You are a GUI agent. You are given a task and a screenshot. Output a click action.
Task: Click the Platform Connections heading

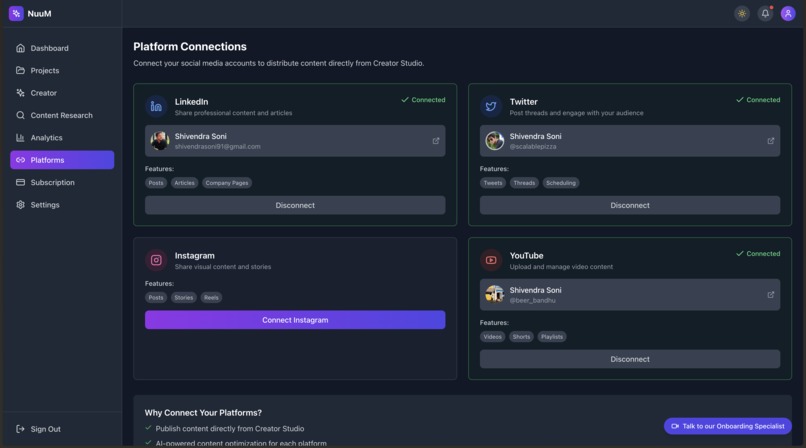pos(190,47)
